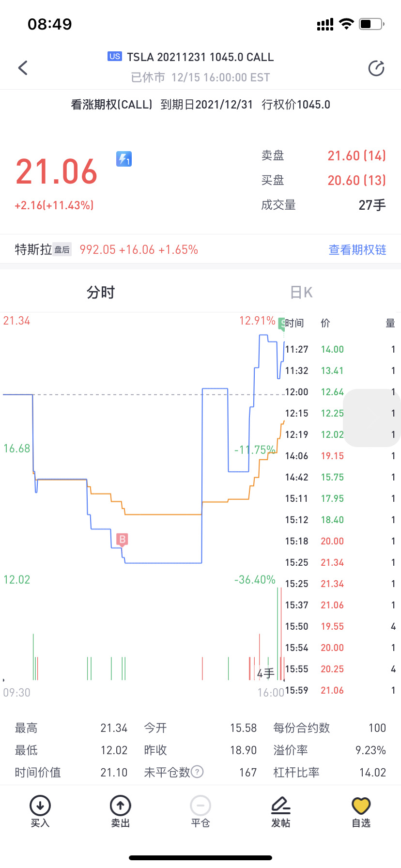
Task: Tap the 买入 buy icon
Action: click(x=40, y=810)
